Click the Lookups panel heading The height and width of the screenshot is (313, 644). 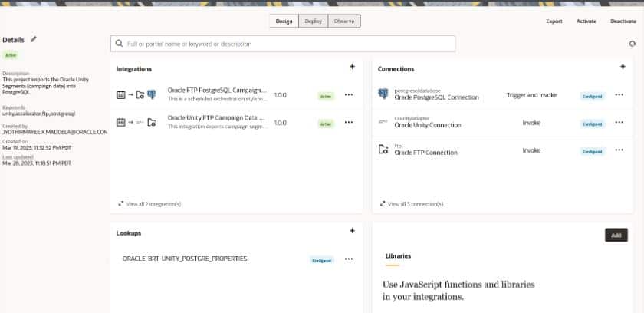[x=129, y=233]
